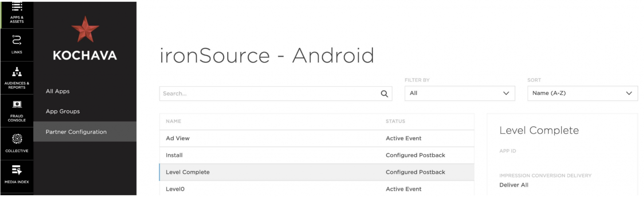
Task: Select the Ad View event row
Action: (x=317, y=138)
